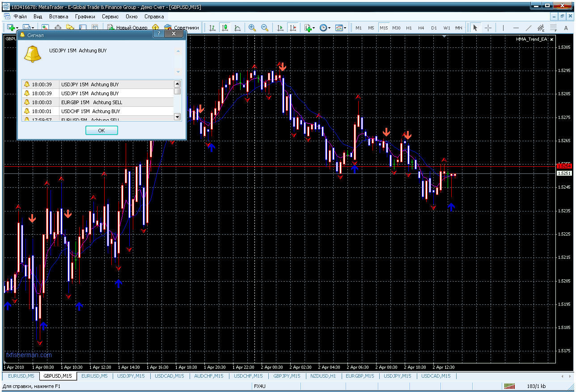Select the horizontal line tool
Screen dimensions: 576x392
point(516,28)
